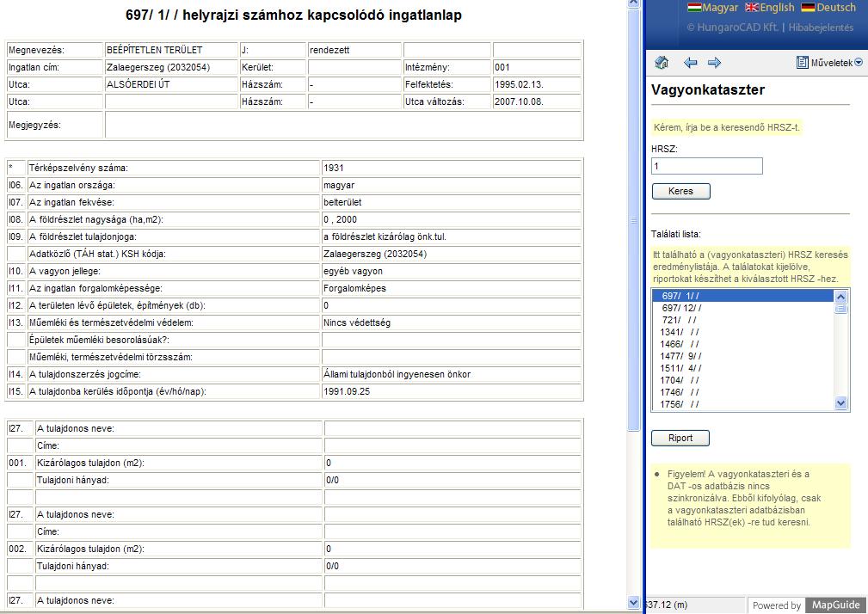Click the 'Vagyonkataszter' panel heading
868x614 pixels.
click(708, 89)
